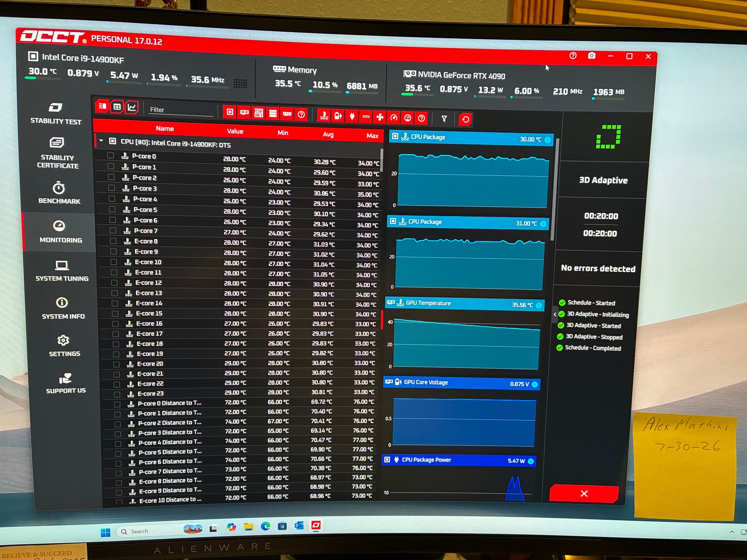Tick the E-core 23 checkbox
The height and width of the screenshot is (560, 747).
click(x=117, y=394)
